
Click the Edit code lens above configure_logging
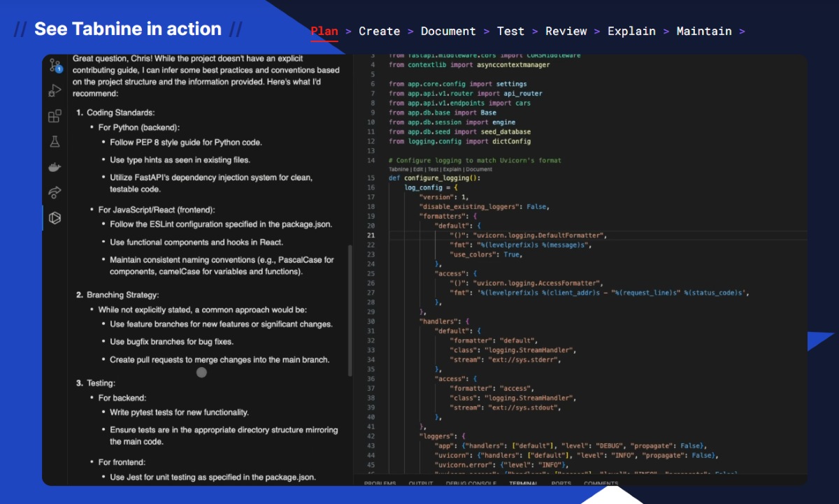[418, 169]
